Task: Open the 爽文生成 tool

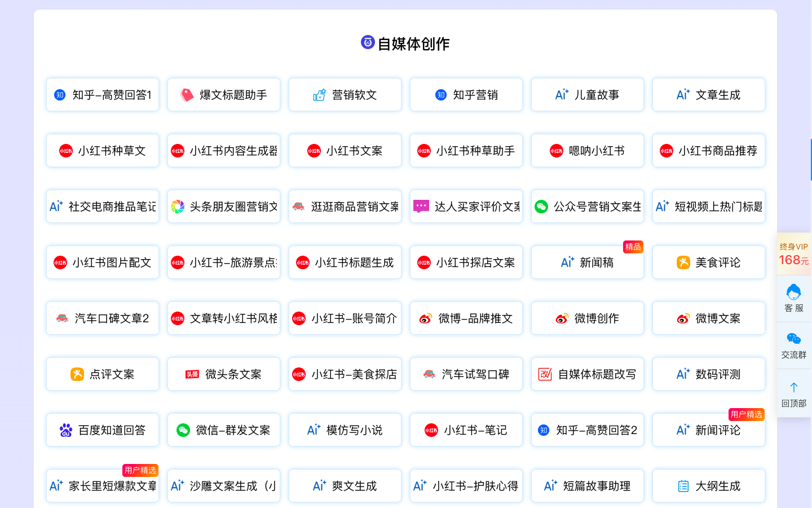Action: coord(345,485)
